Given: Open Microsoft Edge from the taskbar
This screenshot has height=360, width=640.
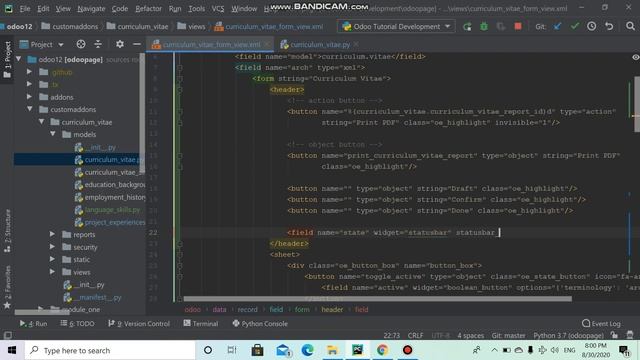Looking at the screenshot, I should click(307, 350).
